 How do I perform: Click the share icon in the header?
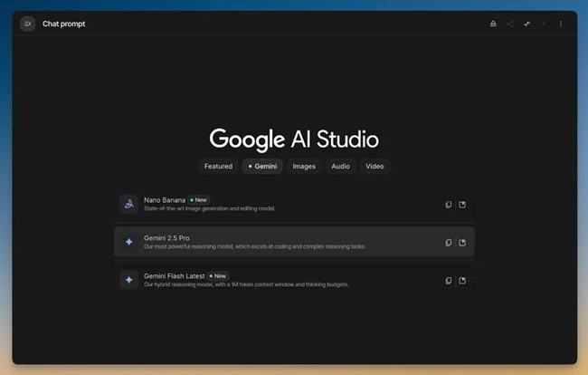click(509, 24)
